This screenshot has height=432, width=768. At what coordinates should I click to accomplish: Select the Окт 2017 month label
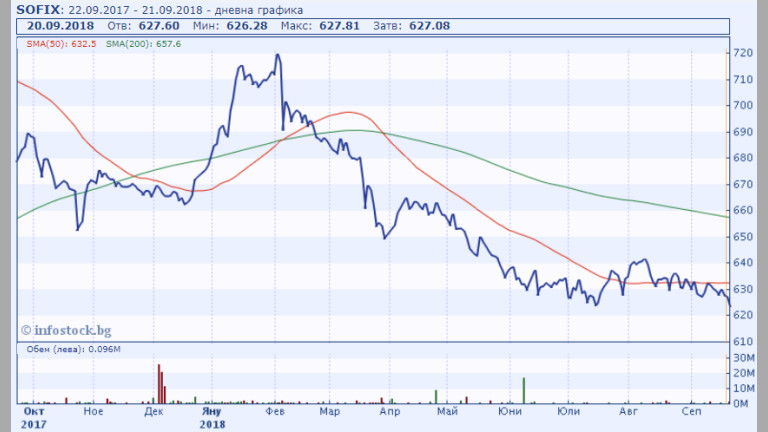tap(33, 416)
